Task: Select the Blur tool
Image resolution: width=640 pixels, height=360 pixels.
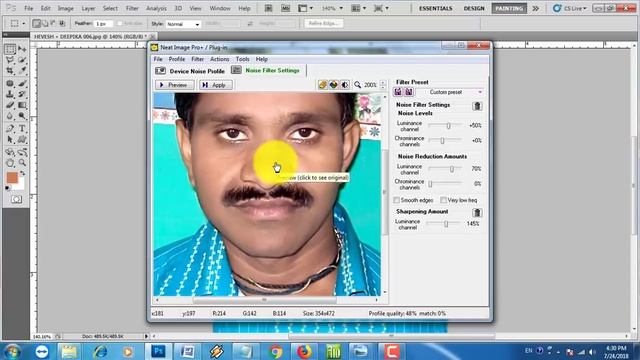Action: [10, 116]
